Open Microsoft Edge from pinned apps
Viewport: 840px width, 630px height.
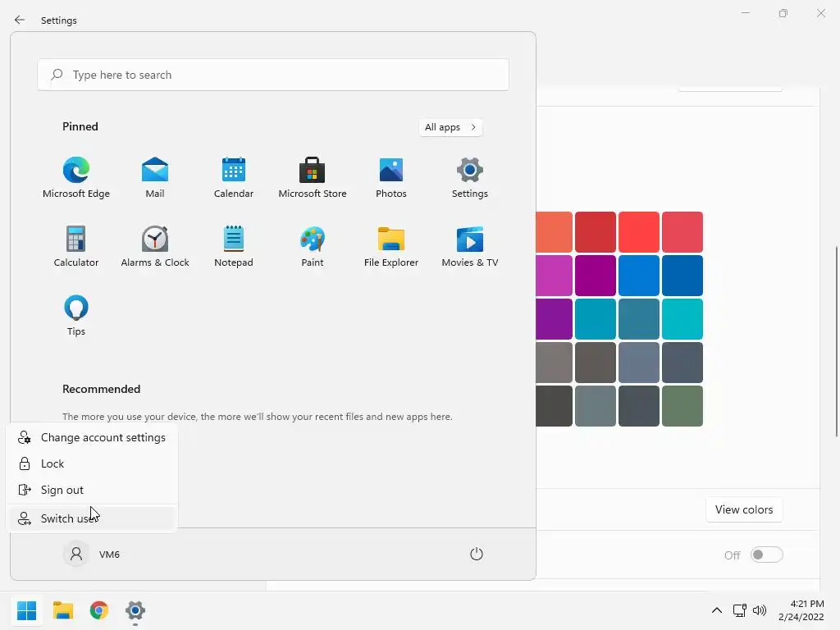[76, 177]
